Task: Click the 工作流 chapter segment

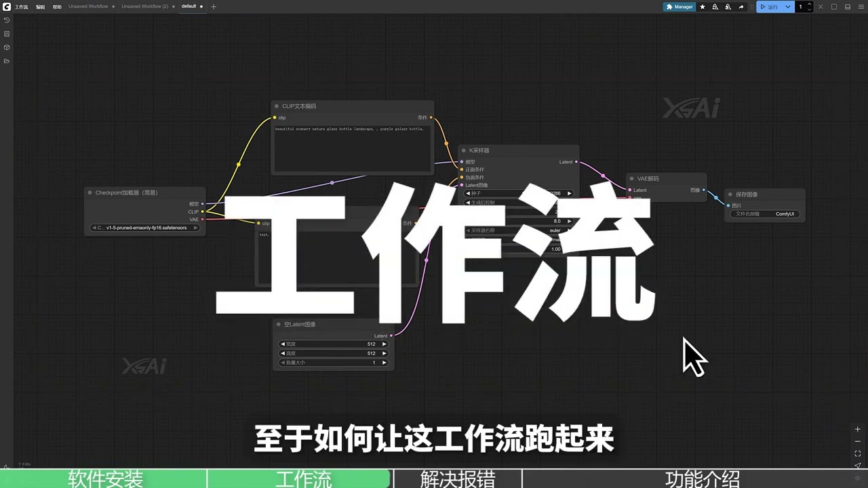Action: pyautogui.click(x=300, y=479)
